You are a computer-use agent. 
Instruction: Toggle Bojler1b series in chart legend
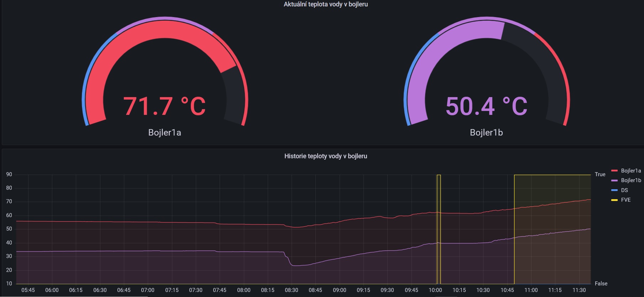631,180
